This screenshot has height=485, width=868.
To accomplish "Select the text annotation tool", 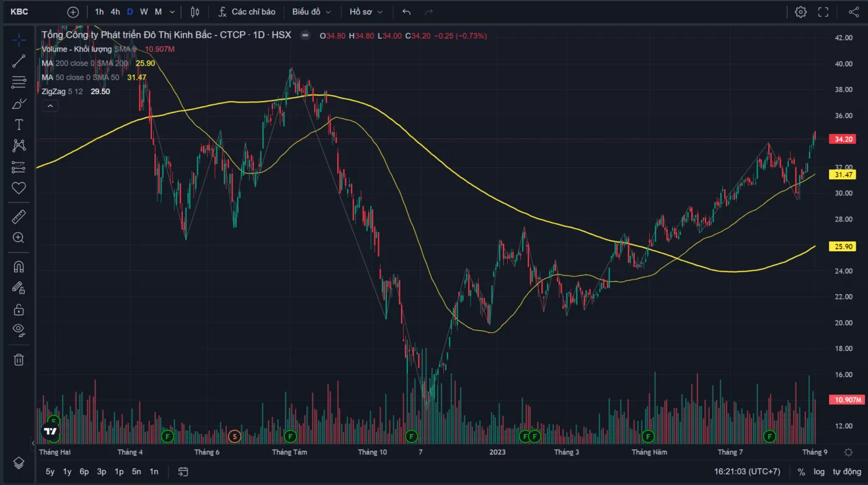I will pos(19,125).
